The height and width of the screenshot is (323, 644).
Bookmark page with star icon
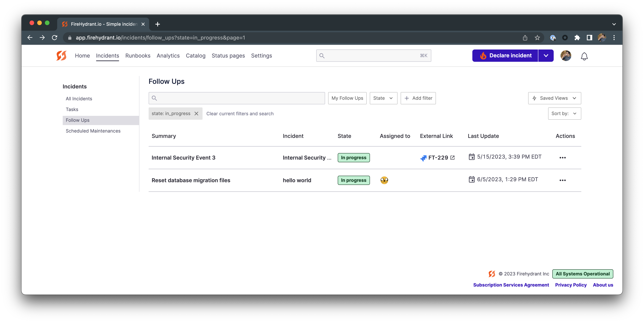click(x=537, y=38)
